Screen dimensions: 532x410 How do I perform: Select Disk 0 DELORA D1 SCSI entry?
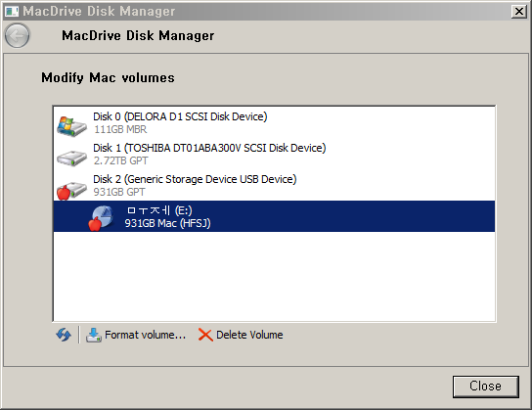[x=180, y=116]
